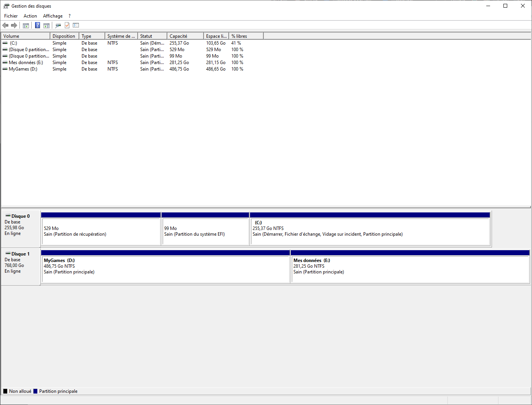The width and height of the screenshot is (532, 405).
Task: Sort by the Système de fichiers column header
Action: pyautogui.click(x=121, y=36)
